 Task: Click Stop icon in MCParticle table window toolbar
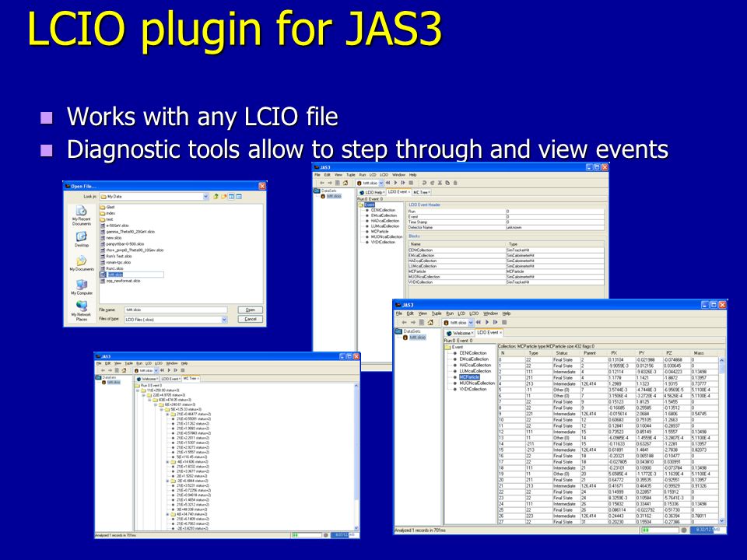(x=504, y=322)
